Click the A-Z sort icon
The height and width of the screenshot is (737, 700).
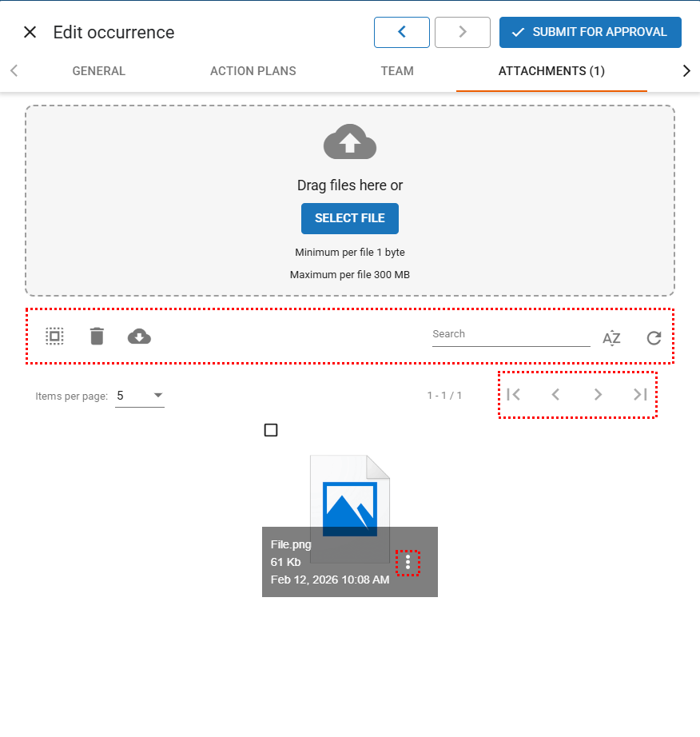pyautogui.click(x=611, y=337)
